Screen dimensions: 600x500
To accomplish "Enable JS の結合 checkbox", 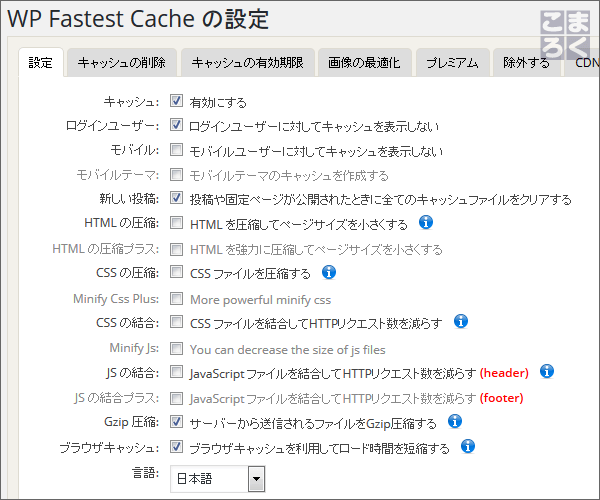I will coord(176,372).
